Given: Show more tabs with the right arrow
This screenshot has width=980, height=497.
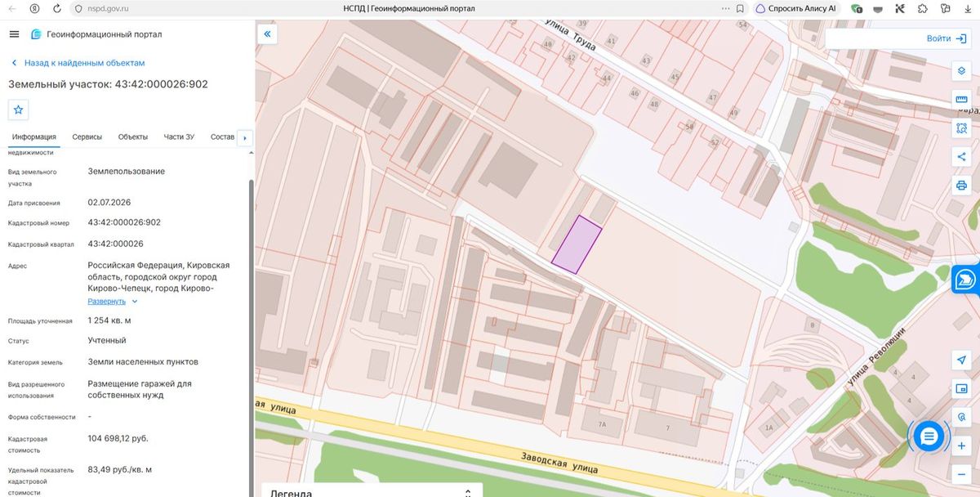Looking at the screenshot, I should [244, 138].
